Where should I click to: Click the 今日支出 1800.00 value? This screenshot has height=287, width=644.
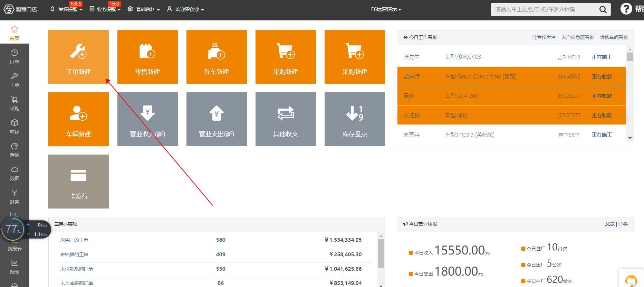pyautogui.click(x=459, y=271)
